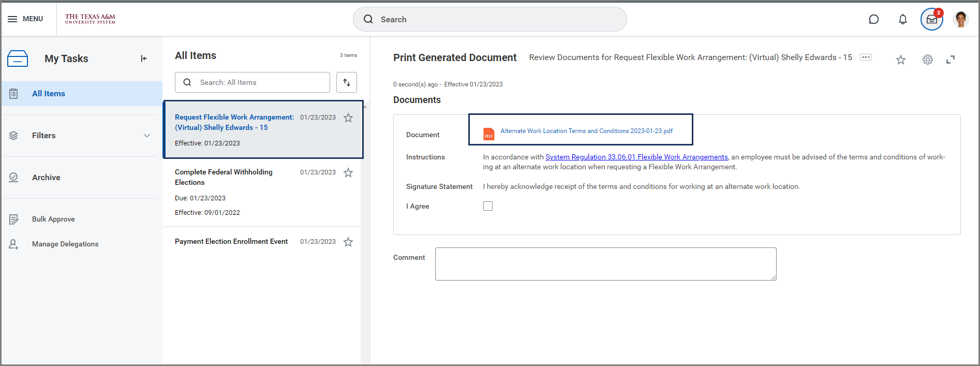Open the My Tasks inbox icon
980x366 pixels.
[x=931, y=20]
